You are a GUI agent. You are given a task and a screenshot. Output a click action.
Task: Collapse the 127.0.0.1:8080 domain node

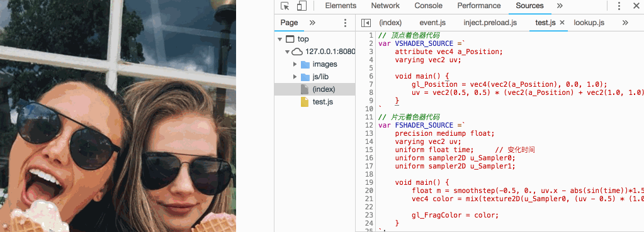[286, 52]
